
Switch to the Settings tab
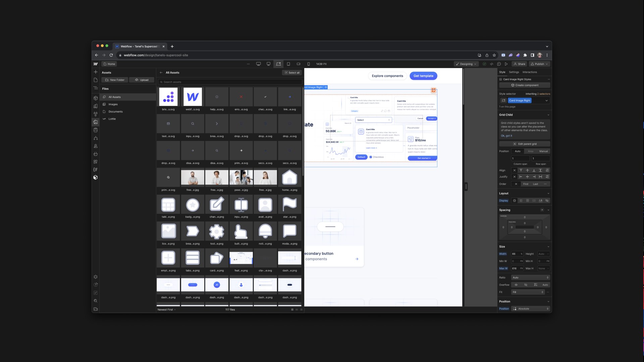[x=514, y=72]
